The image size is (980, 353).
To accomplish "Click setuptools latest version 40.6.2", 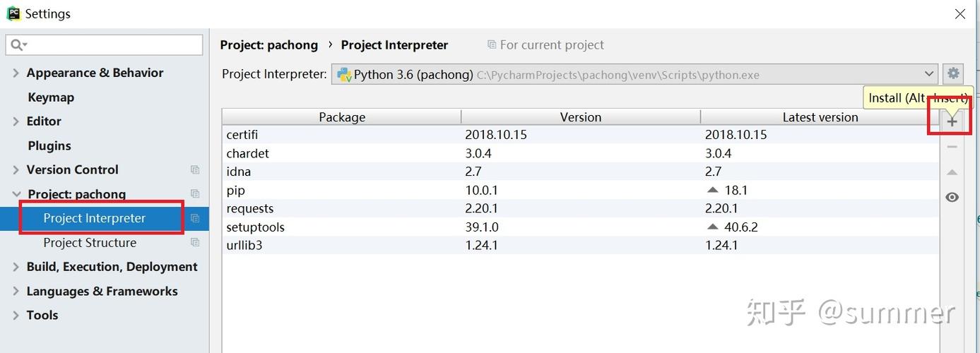I will (x=741, y=227).
